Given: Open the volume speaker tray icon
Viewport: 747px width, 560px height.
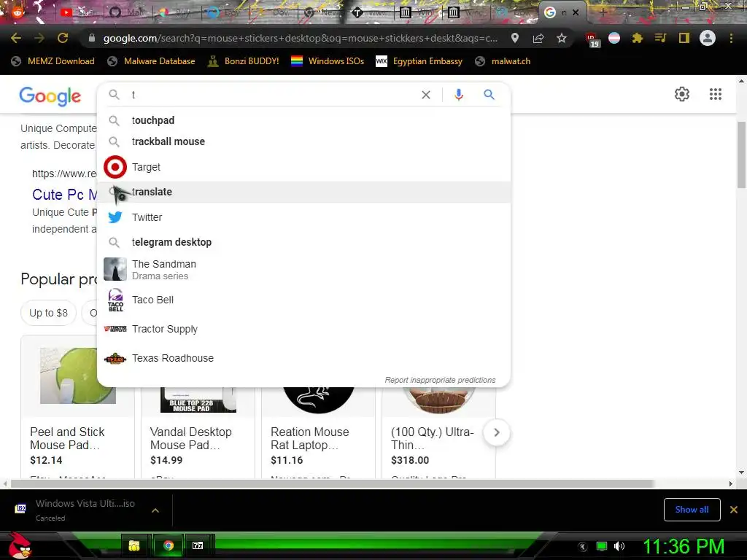Looking at the screenshot, I should (x=619, y=546).
